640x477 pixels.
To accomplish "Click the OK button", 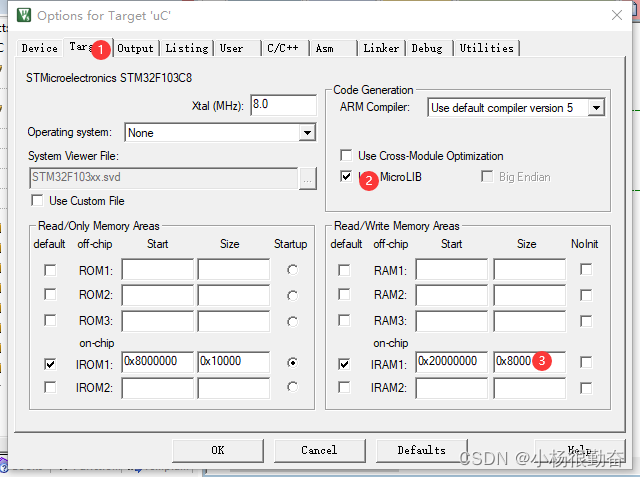I will [218, 450].
